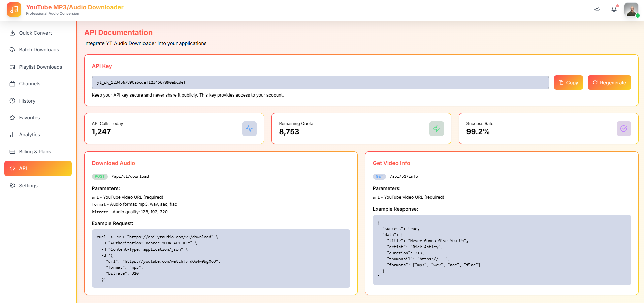
Task: Toggle the light/dark theme sun icon
Action: (597, 9)
